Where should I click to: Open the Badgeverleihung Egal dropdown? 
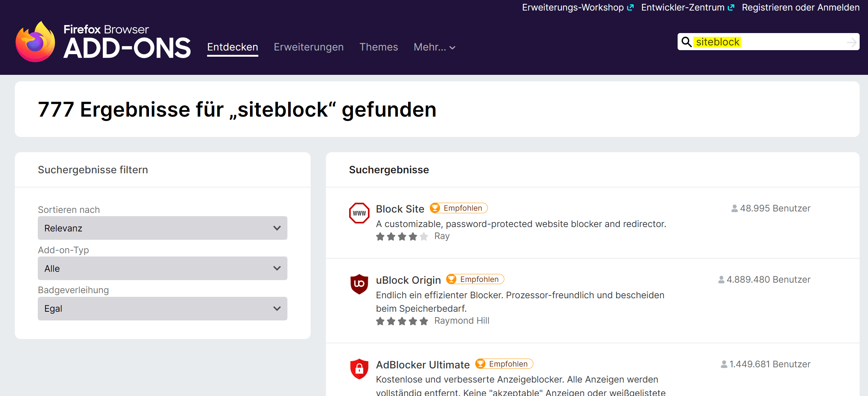(x=162, y=309)
